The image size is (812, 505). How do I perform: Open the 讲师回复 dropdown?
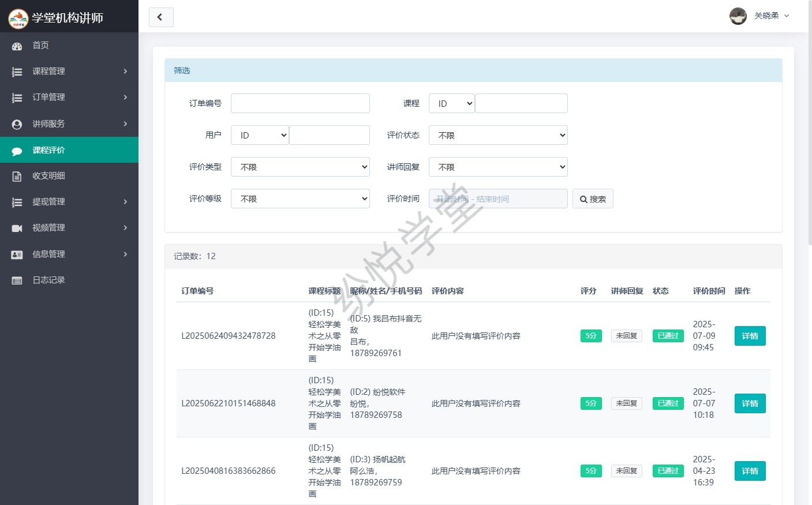tap(498, 167)
